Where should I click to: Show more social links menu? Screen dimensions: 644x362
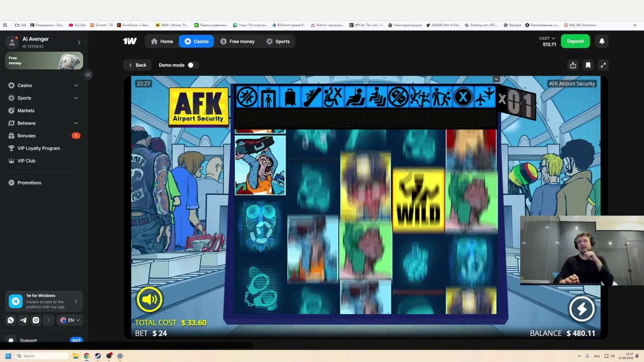coord(48,320)
